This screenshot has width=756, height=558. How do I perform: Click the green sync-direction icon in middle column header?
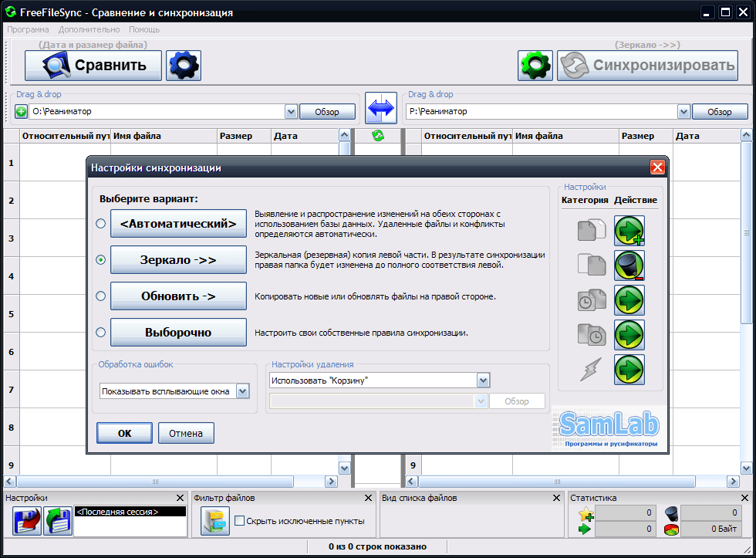click(378, 136)
